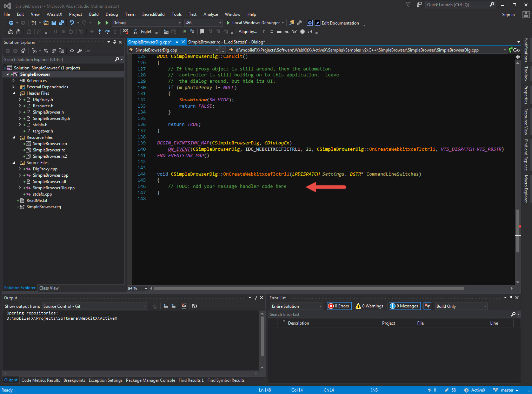Click the Find in Files folder icon
Screen dimensions: 532x394
(292, 23)
